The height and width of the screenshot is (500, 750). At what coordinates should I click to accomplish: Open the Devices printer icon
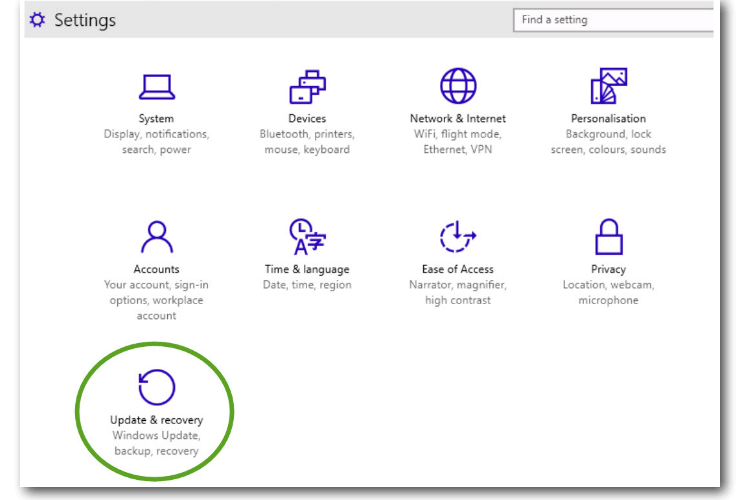click(307, 87)
